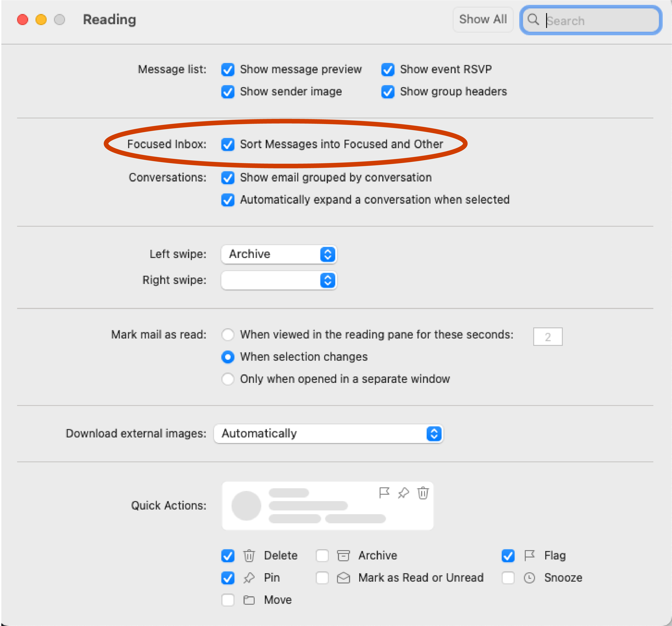The height and width of the screenshot is (626, 672).
Task: Select When viewed in reading pane radio option
Action: pos(228,335)
